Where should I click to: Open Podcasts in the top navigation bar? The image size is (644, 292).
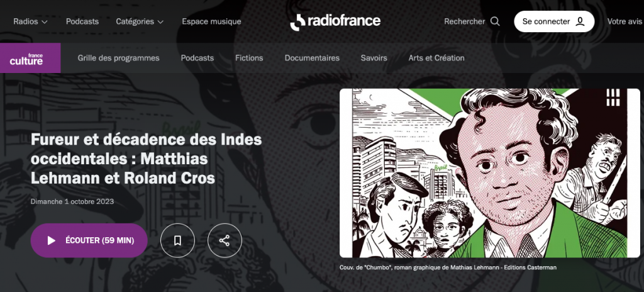pos(82,21)
